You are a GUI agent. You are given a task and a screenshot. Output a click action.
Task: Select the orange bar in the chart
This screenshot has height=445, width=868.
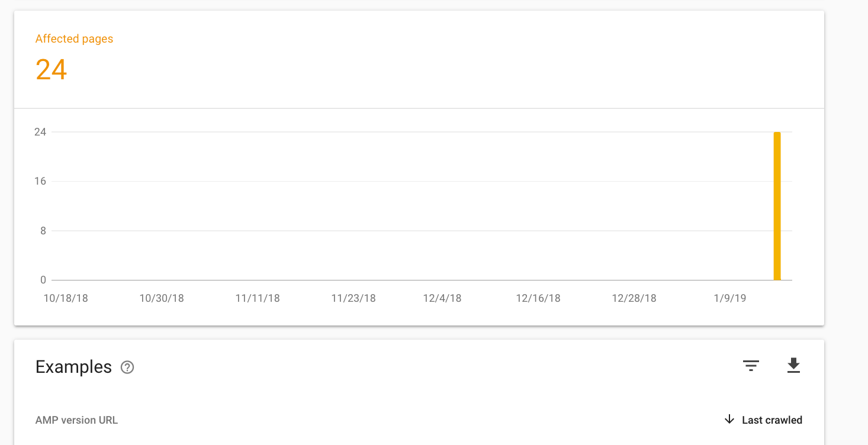click(x=777, y=206)
